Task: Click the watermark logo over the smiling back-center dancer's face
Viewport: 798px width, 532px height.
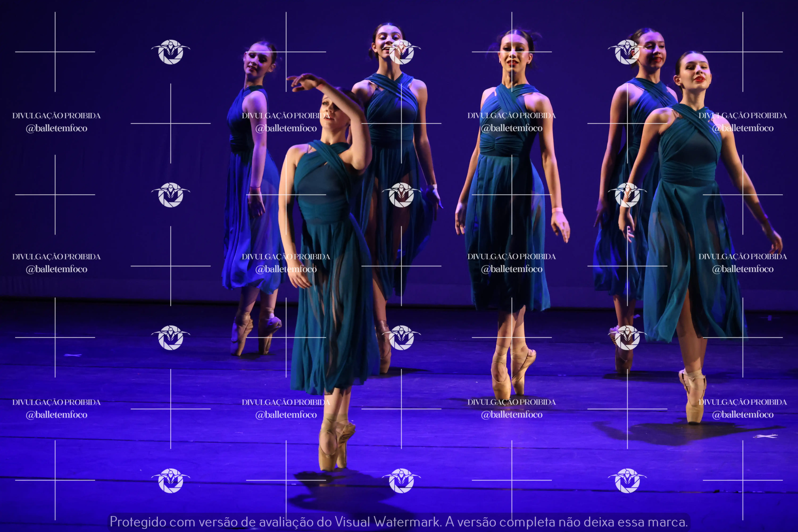Action: (x=401, y=52)
